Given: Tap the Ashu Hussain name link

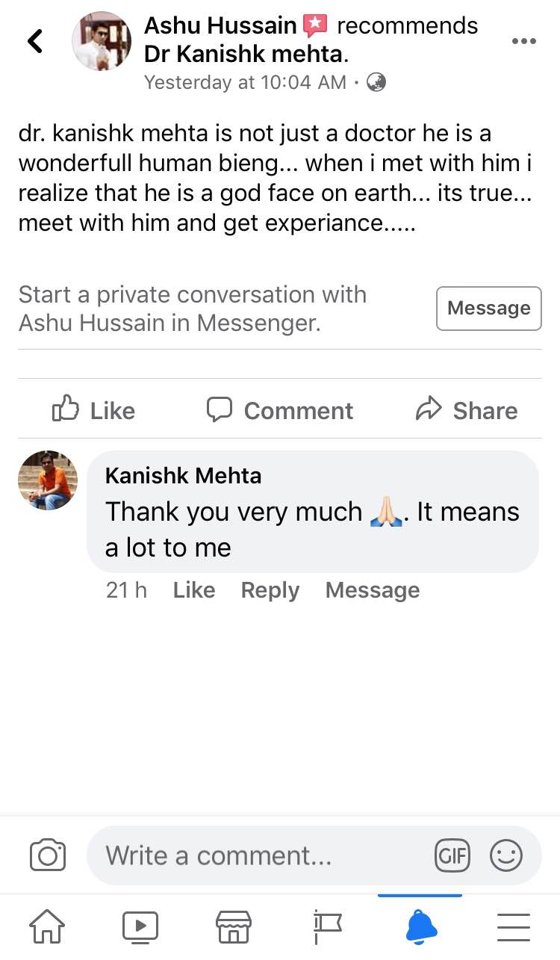Looking at the screenshot, I should pyautogui.click(x=220, y=25).
